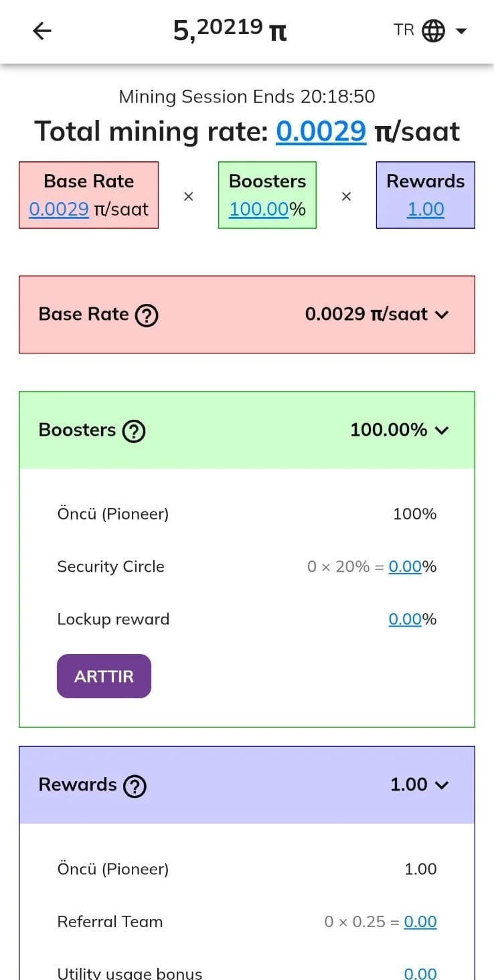This screenshot has height=980, width=494.
Task: Open Lockup reward 0.00 percent link
Action: [405, 619]
